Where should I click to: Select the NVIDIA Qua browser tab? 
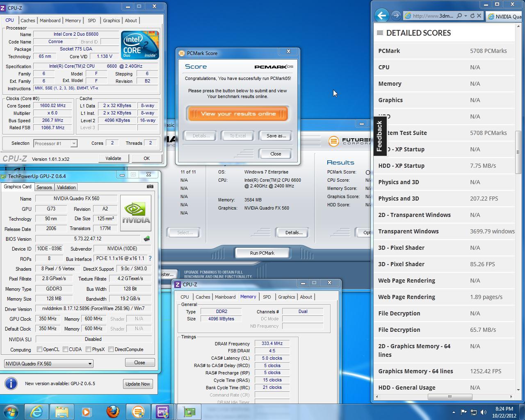[504, 16]
